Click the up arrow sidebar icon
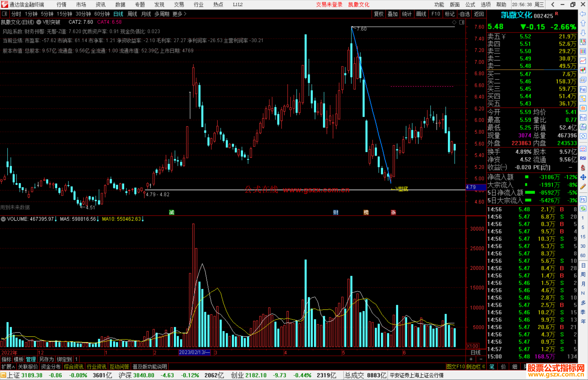588x380 pixels. (x=583, y=23)
